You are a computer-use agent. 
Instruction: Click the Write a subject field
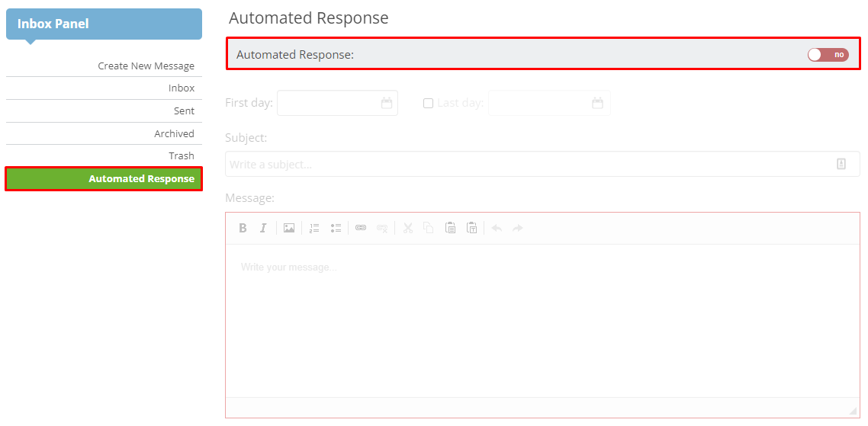click(x=542, y=164)
